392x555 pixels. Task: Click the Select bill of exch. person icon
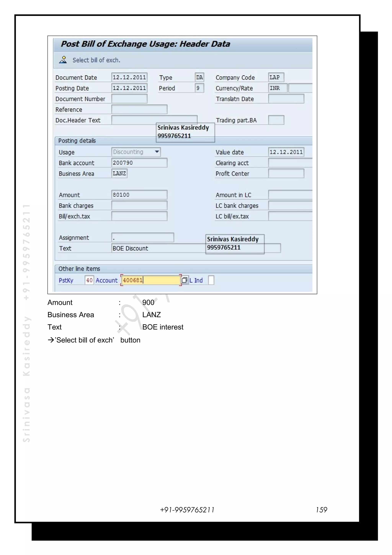point(63,60)
